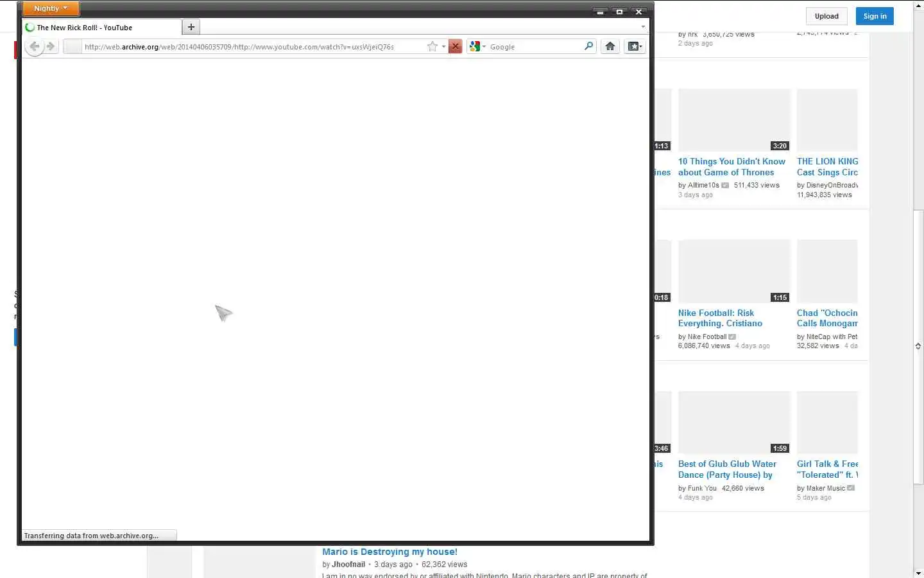Screen dimensions: 924x578
Task: Click Upload button in background YouTube page
Action: coord(826,16)
